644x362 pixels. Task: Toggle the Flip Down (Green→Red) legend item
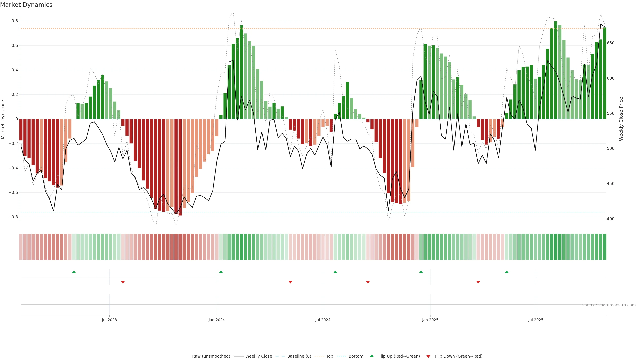click(459, 356)
